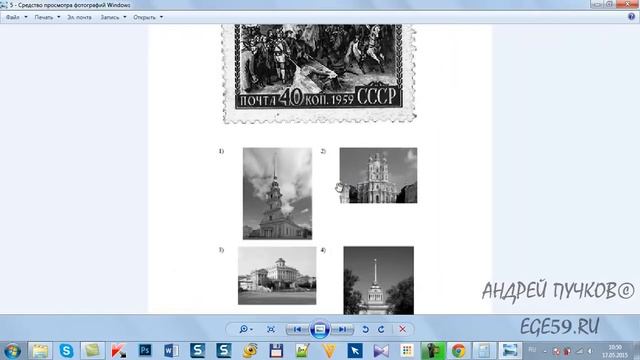Expand the Печать dropdown arrow
640x360 pixels.
[58, 17]
